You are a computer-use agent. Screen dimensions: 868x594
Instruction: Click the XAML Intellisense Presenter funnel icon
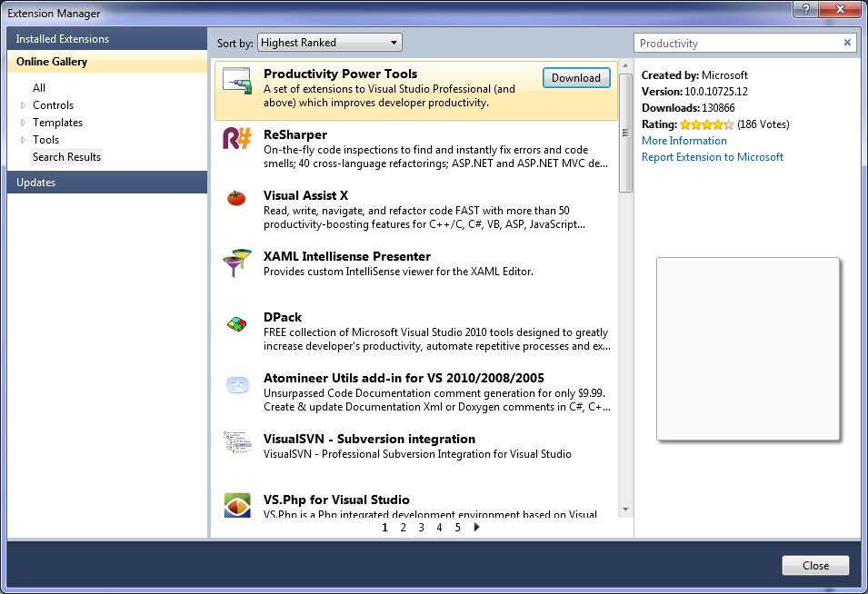[x=237, y=262]
